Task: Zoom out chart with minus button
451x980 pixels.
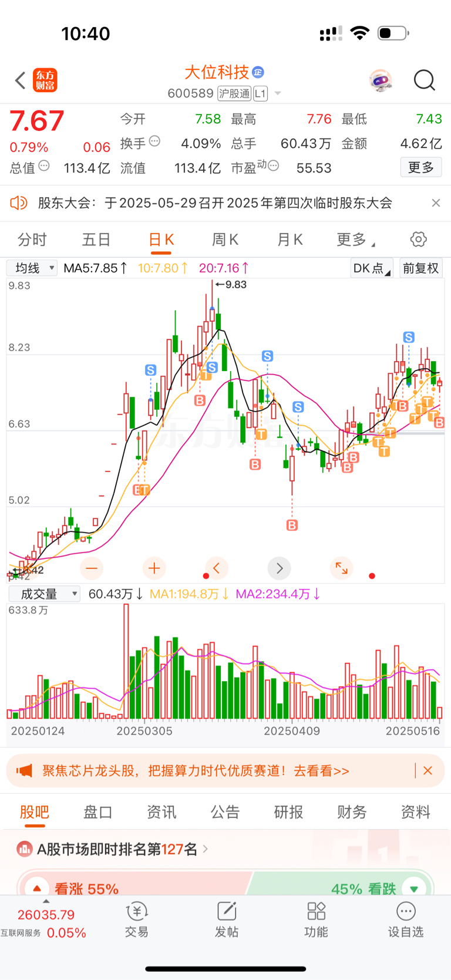Action: click(x=92, y=568)
